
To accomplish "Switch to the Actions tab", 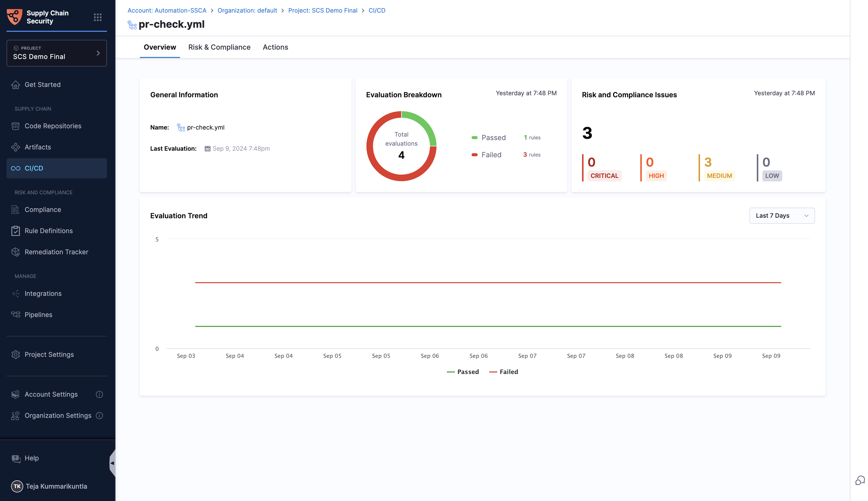I will pos(275,47).
